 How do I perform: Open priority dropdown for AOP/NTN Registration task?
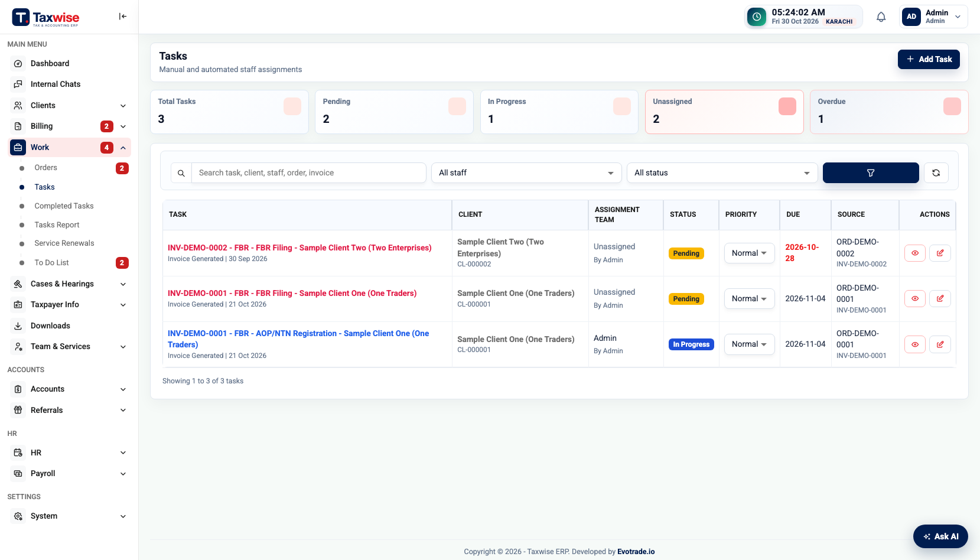click(749, 344)
